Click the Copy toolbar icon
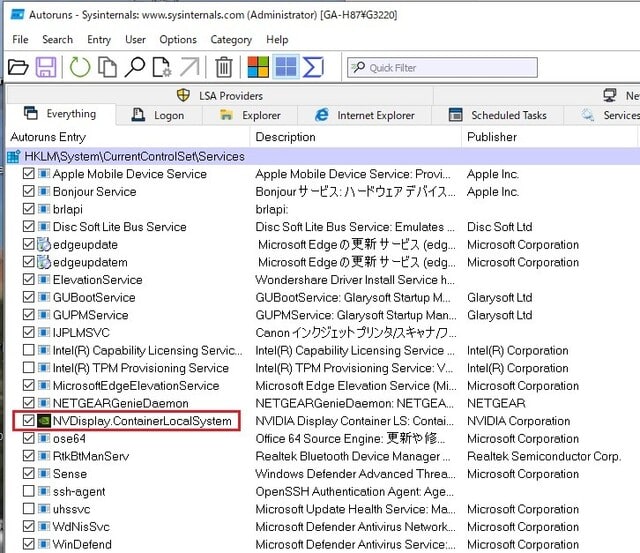 click(x=107, y=67)
